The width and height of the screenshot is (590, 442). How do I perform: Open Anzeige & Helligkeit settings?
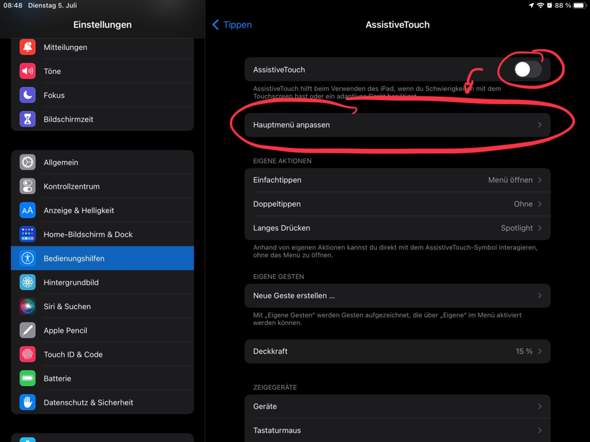point(102,210)
